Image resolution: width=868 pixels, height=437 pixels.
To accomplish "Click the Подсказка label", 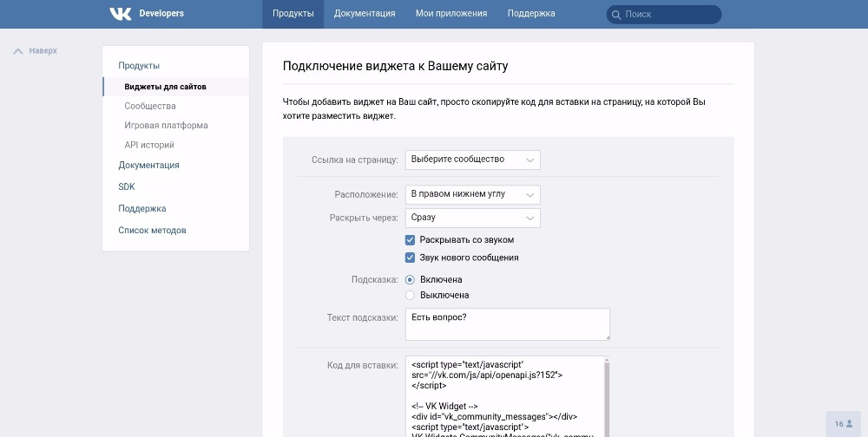I will 375,280.
